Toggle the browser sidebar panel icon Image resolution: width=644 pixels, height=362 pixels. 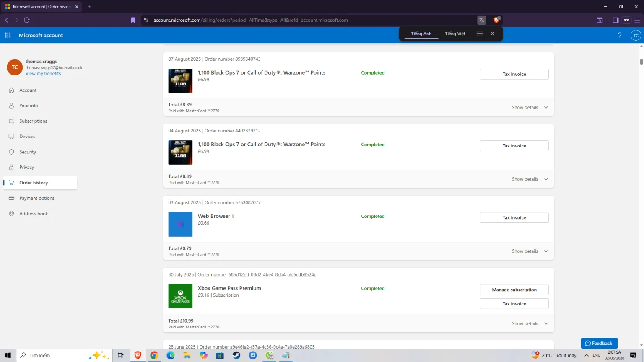pyautogui.click(x=615, y=20)
